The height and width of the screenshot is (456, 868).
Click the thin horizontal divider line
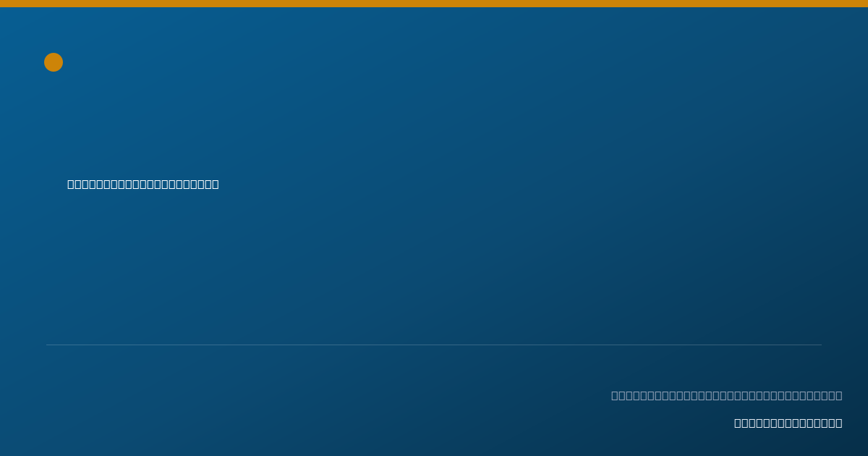[434, 345]
